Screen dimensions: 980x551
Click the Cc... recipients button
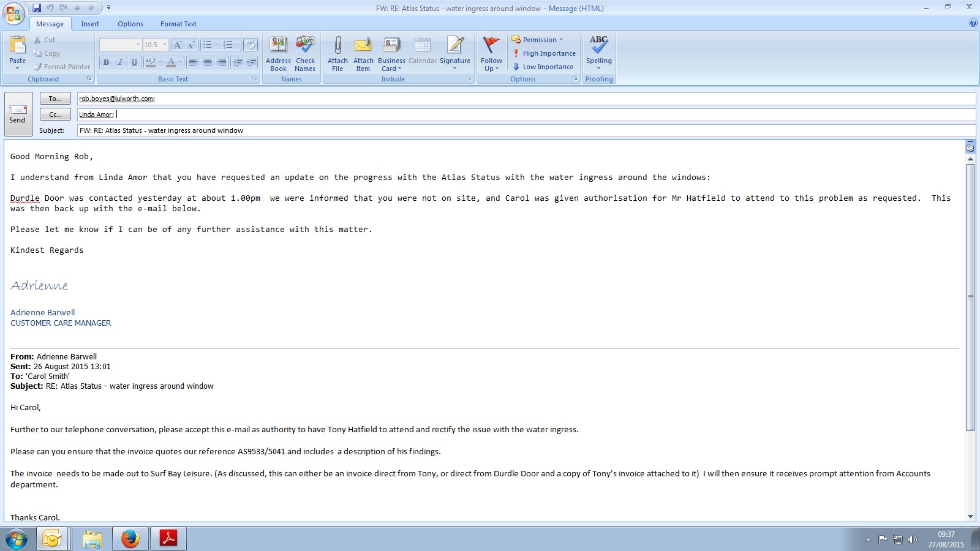coord(55,114)
